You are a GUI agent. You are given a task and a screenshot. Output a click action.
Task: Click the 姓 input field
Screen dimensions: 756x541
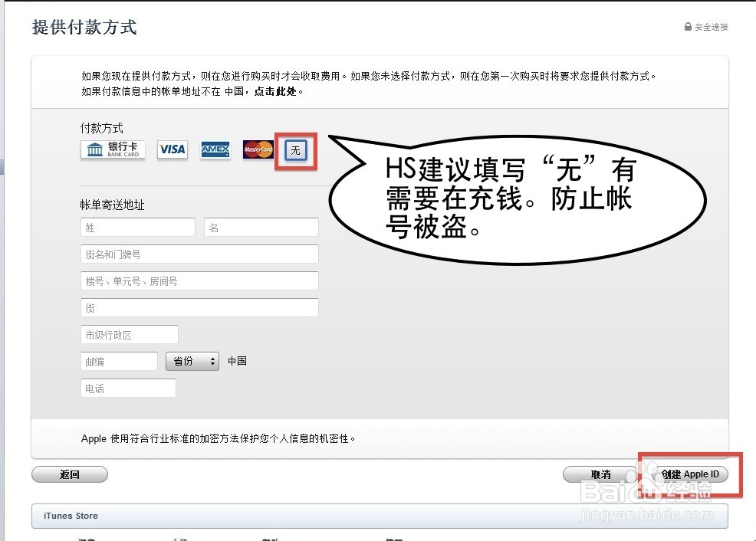coord(137,227)
